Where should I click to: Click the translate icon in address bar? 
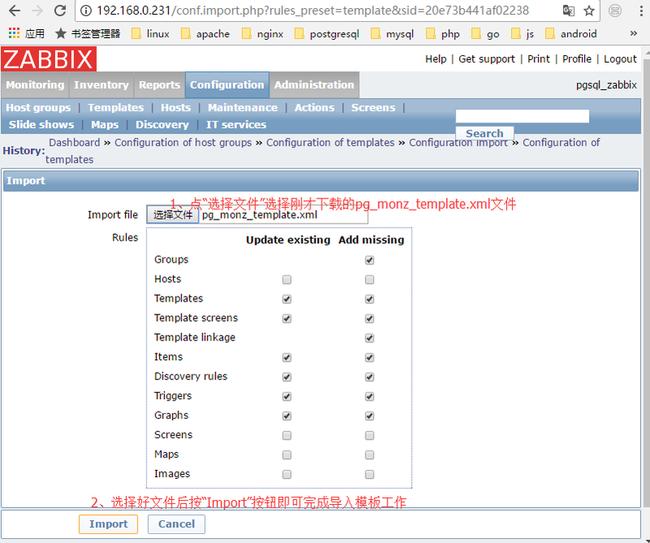click(568, 11)
